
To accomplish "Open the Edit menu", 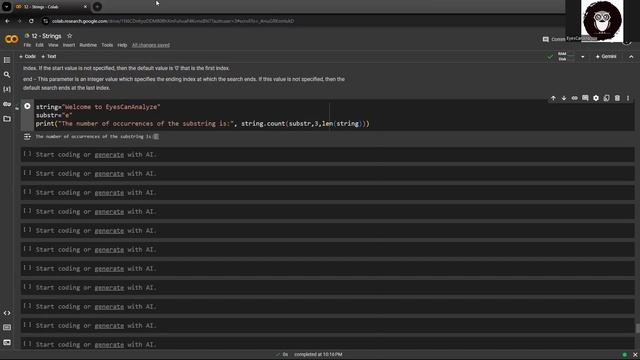I will [x=40, y=45].
